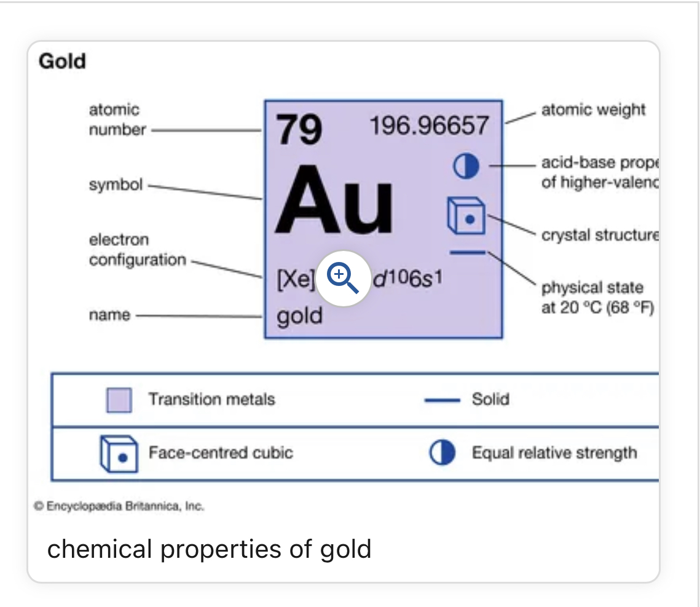Click the atomic weight value 196.96657
Viewport: 700px width, 607px height.
430,125
